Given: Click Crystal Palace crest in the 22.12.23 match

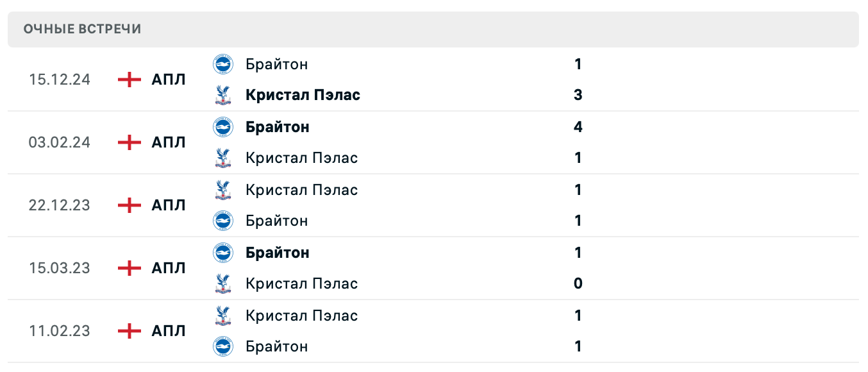Looking at the screenshot, I should point(222,190).
